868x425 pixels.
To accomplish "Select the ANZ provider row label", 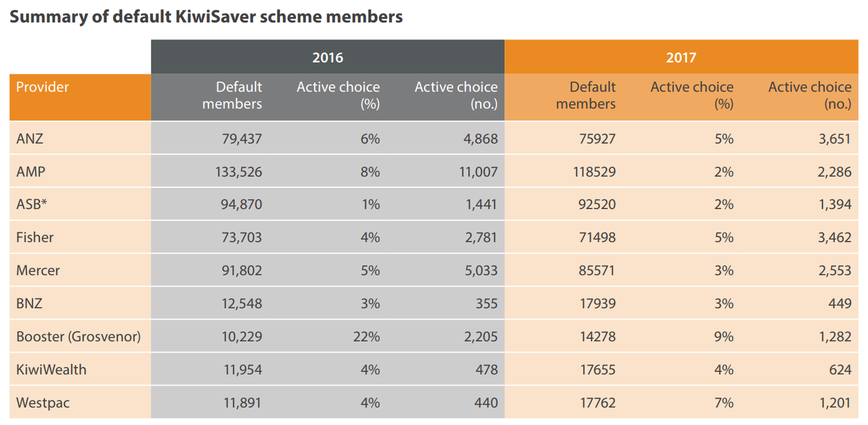I will pyautogui.click(x=30, y=138).
